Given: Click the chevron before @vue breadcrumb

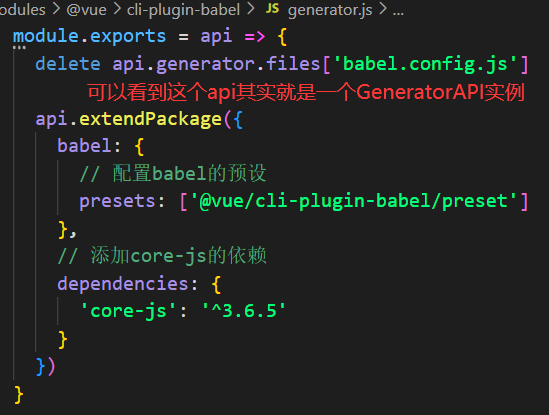Looking at the screenshot, I should [56, 9].
